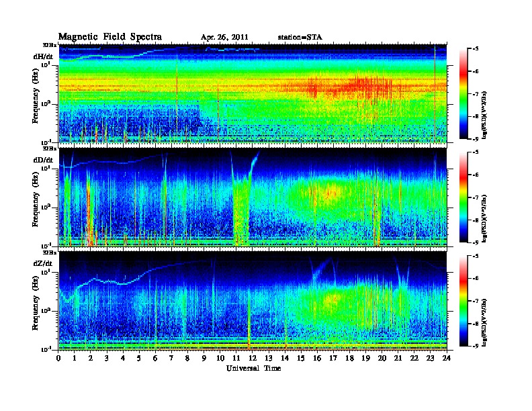This screenshot has height=411, width=532.
Task: Click hour 18 tick label on time axis
Action: [349, 358]
